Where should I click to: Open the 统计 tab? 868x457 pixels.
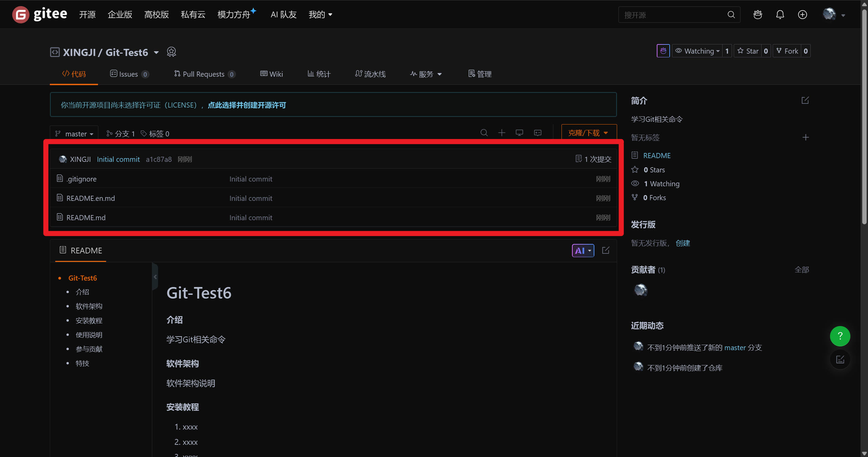tap(319, 74)
